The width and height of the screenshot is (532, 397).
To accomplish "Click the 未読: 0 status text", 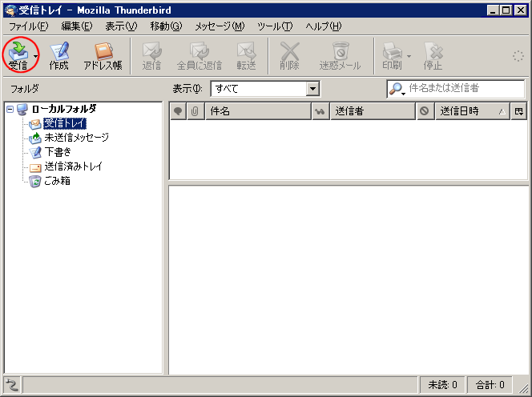I will [x=442, y=385].
